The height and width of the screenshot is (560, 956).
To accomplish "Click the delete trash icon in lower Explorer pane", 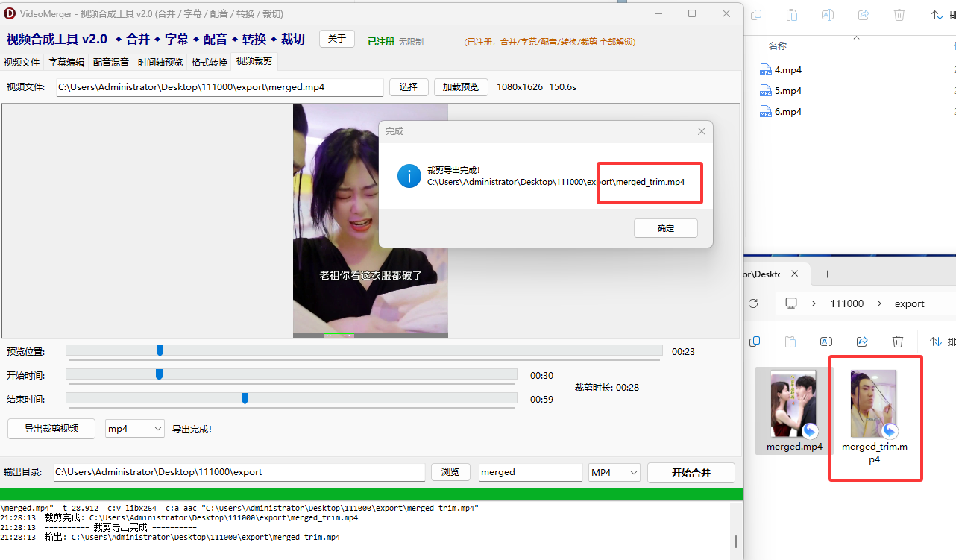I will coord(897,341).
